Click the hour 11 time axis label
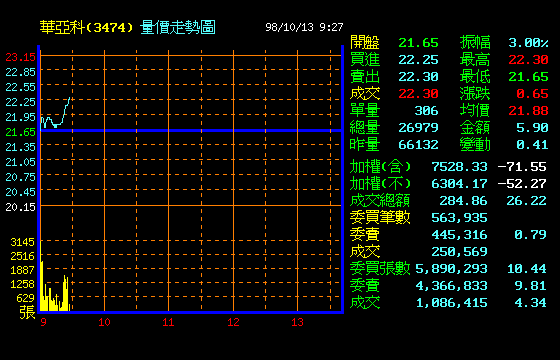This screenshot has width=560, height=360. point(168,322)
